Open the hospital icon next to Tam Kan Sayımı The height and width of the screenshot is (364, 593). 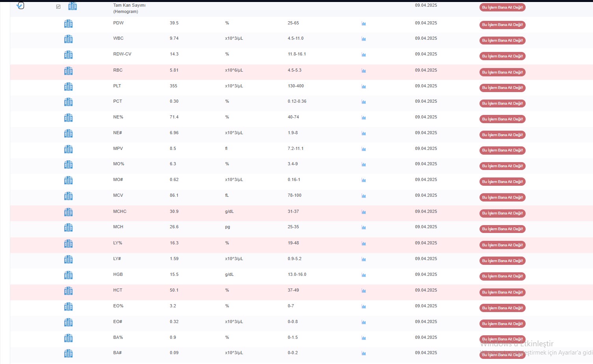click(x=72, y=6)
